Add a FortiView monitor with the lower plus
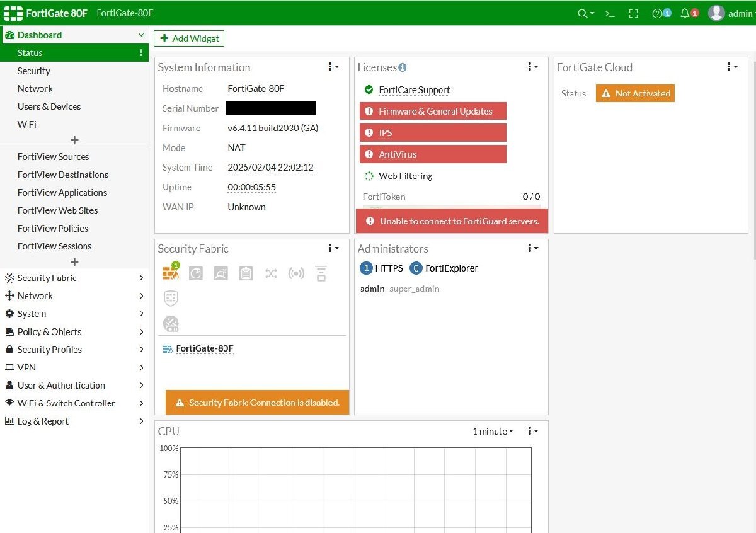 [x=74, y=261]
